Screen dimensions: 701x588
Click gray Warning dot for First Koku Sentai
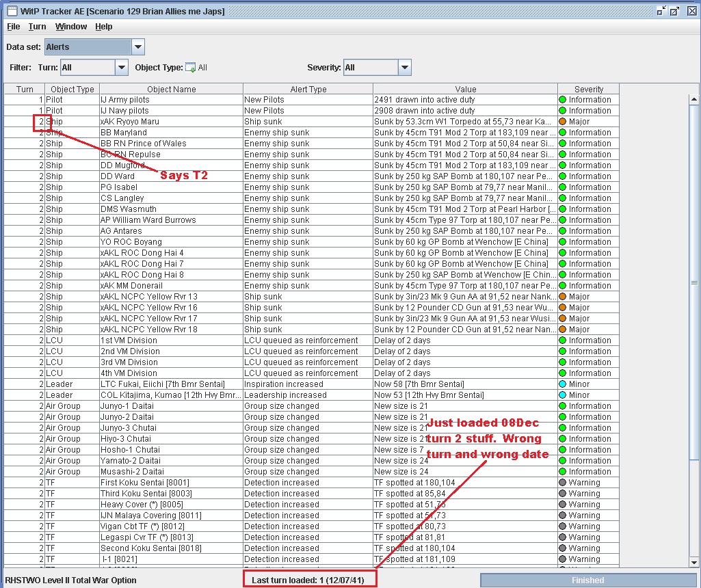pyautogui.click(x=562, y=483)
